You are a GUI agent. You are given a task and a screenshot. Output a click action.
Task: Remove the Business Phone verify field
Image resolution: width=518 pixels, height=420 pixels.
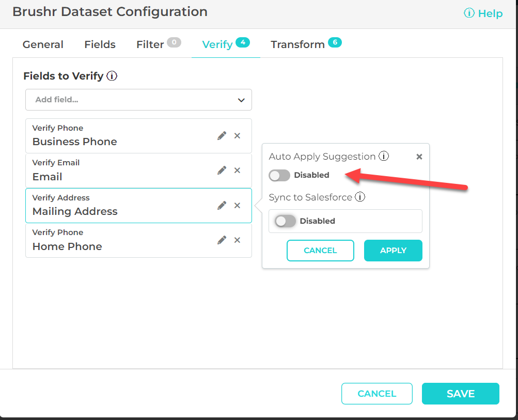238,136
